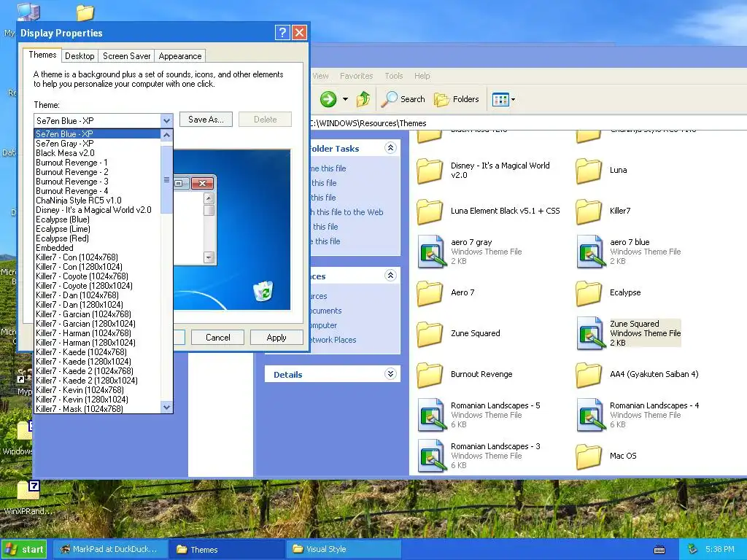Switch to Themes taskbar window
Viewport: 747px width, 560px height.
[228, 550]
